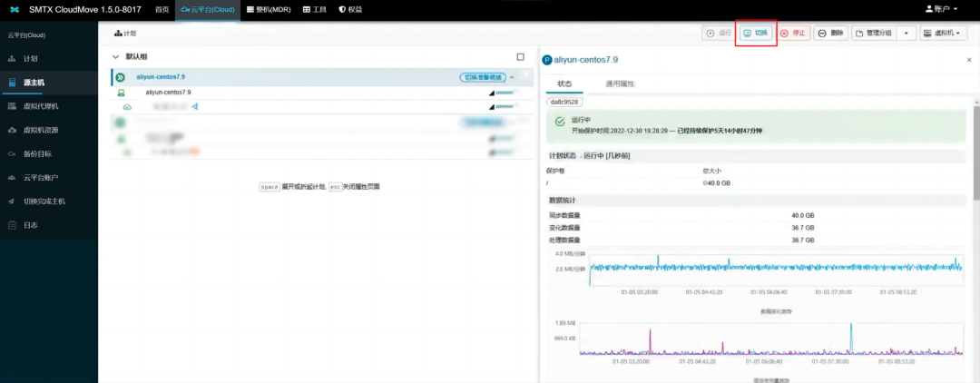Click the 40.0 GB protected volume size
980x383 pixels.
click(x=716, y=183)
